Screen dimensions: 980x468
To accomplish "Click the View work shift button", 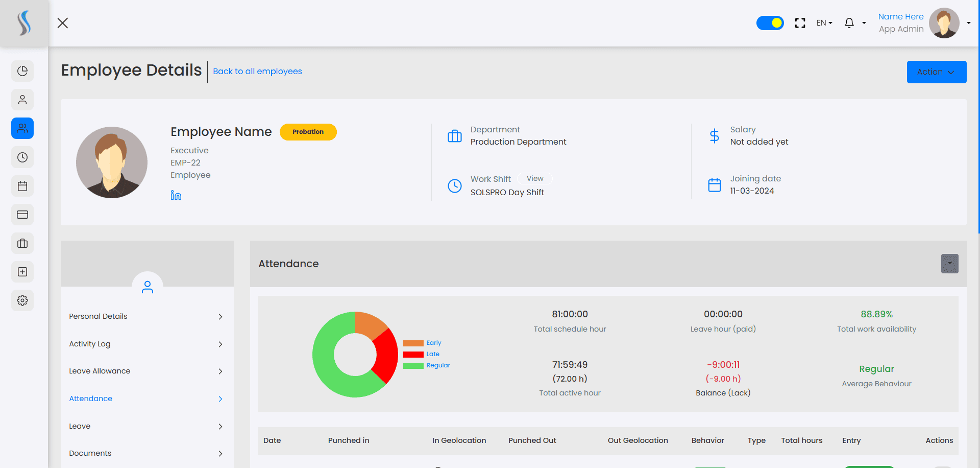I will 535,178.
